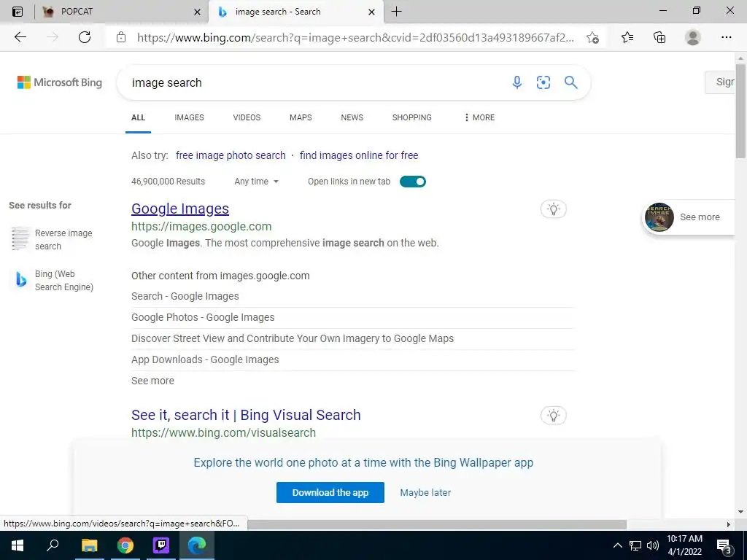
Task: Switch to the POPCAT browser tab
Action: (x=122, y=12)
